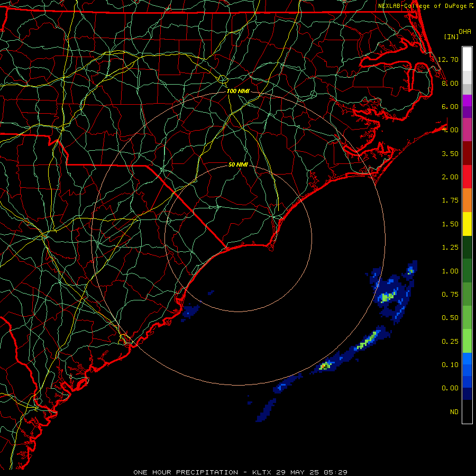Click the 0.10 legend value
The image size is (476, 476).
coord(450,365)
